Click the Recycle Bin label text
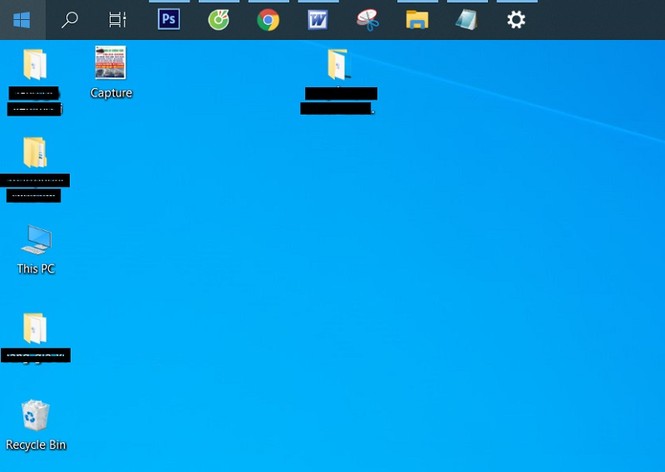This screenshot has height=472, width=665. pos(36,445)
